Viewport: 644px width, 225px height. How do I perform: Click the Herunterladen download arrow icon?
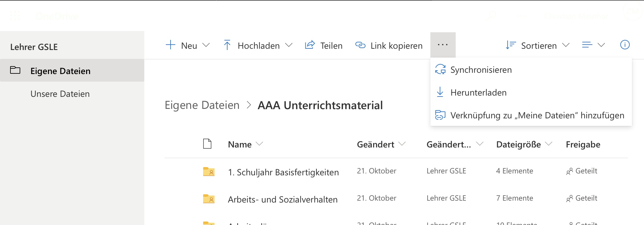pyautogui.click(x=440, y=92)
